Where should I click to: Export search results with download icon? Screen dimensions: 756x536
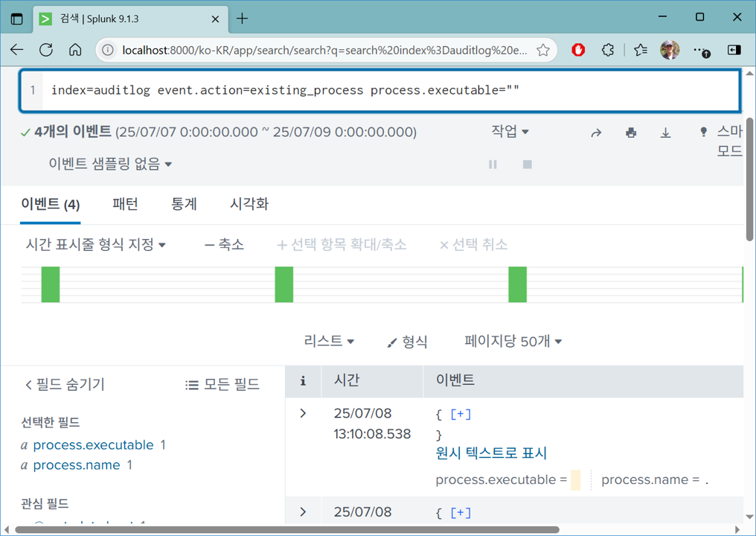pyautogui.click(x=665, y=133)
